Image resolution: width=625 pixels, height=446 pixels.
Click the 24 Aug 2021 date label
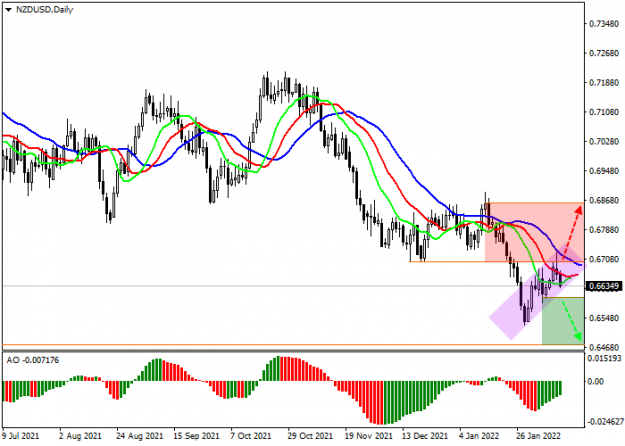point(140,436)
